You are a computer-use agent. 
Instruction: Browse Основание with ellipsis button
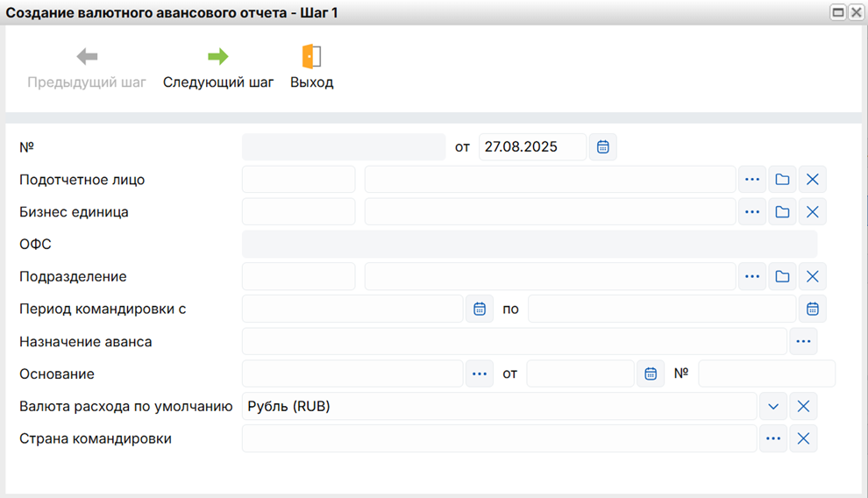pyautogui.click(x=480, y=374)
